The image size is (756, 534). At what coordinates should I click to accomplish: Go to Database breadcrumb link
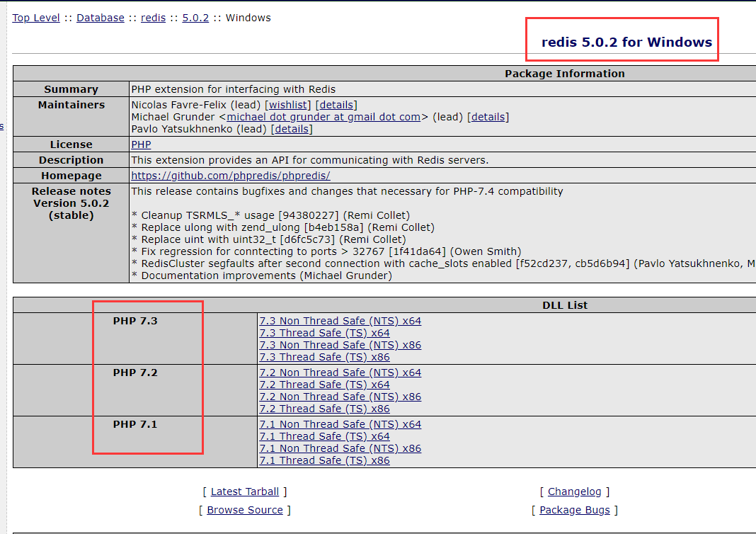tap(101, 18)
